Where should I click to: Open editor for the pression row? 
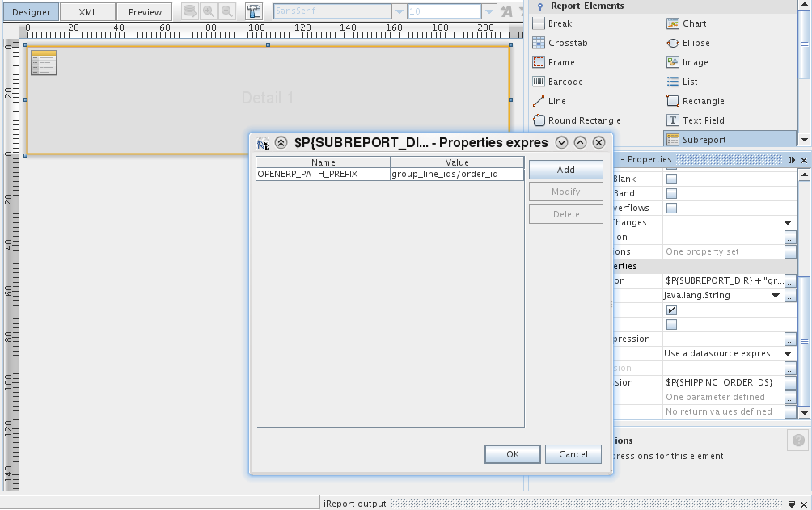tap(790, 339)
